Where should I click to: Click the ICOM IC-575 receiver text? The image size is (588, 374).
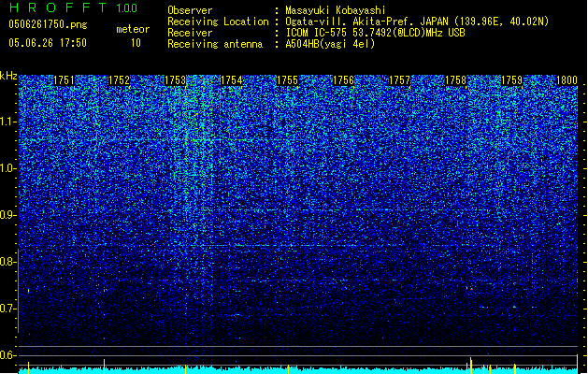375,33
